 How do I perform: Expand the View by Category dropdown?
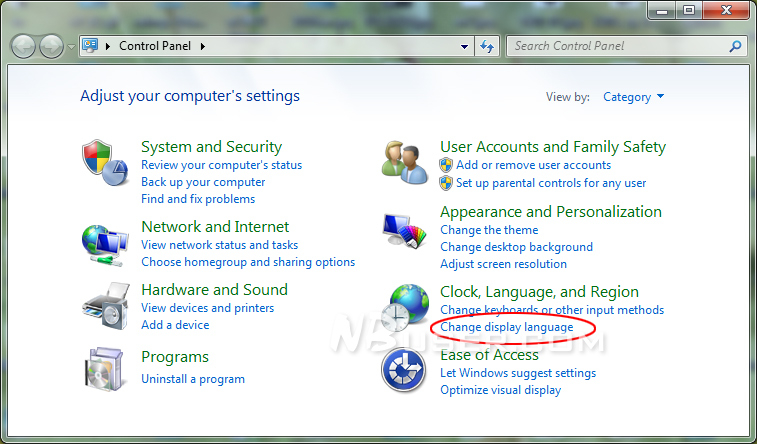click(633, 97)
